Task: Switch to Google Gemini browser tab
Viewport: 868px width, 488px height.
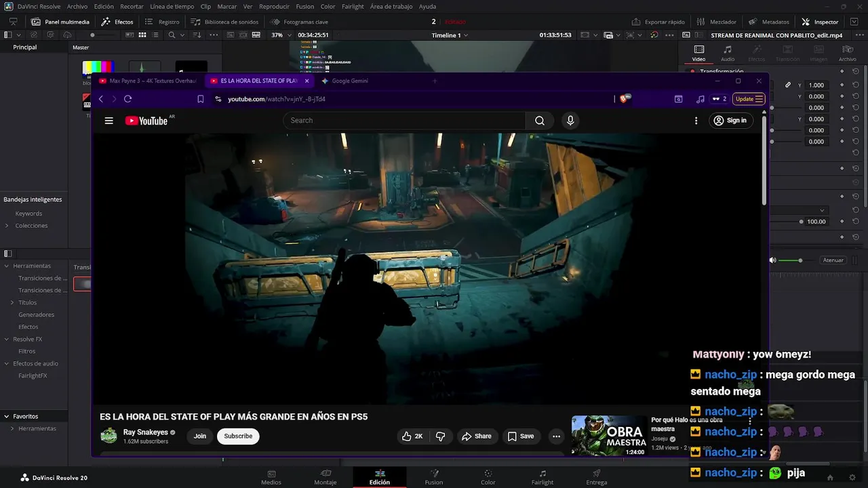Action: 349,81
